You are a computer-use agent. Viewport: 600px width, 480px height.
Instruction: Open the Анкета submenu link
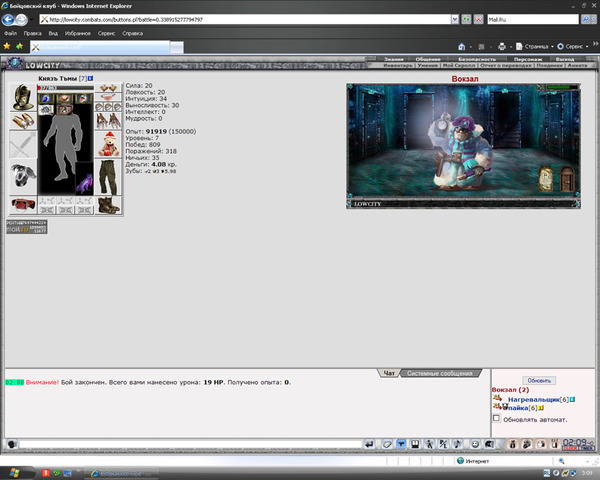(577, 65)
